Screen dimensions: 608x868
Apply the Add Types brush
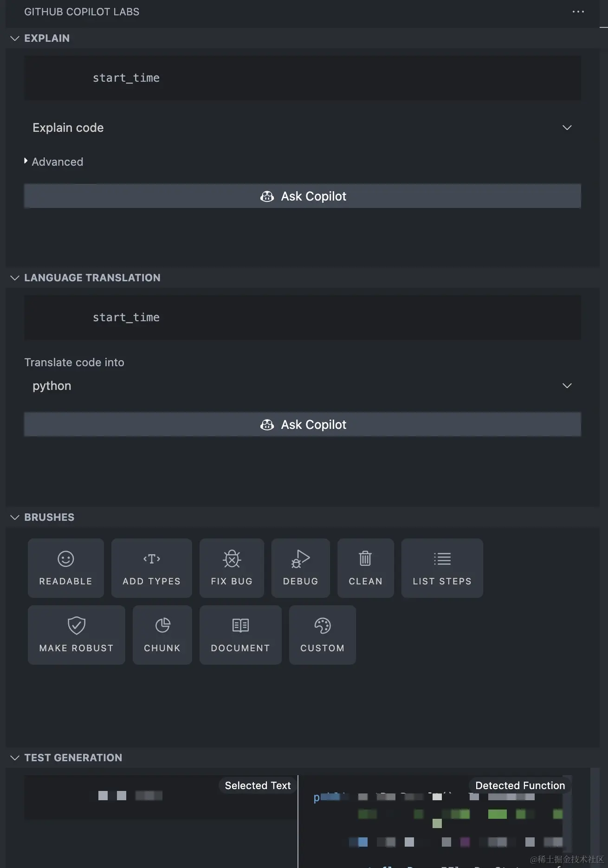(151, 568)
